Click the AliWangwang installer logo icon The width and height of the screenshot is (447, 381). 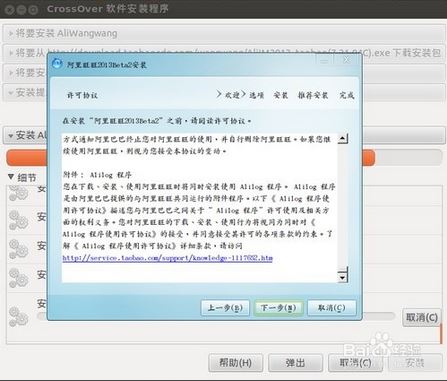coord(57,64)
